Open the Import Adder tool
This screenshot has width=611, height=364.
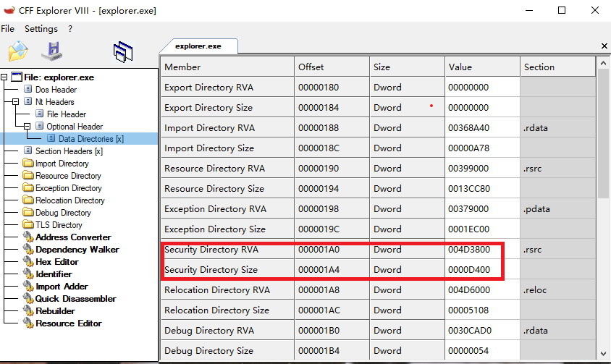pyautogui.click(x=62, y=287)
